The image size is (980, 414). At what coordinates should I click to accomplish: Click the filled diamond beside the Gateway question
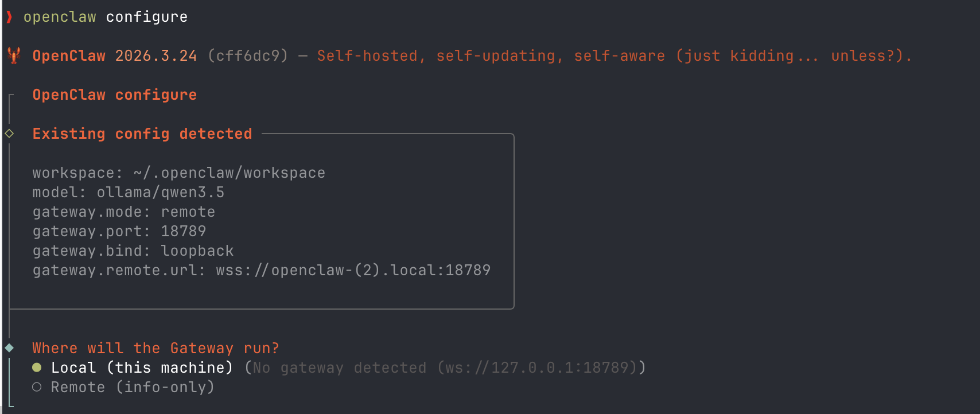pyautogui.click(x=9, y=348)
